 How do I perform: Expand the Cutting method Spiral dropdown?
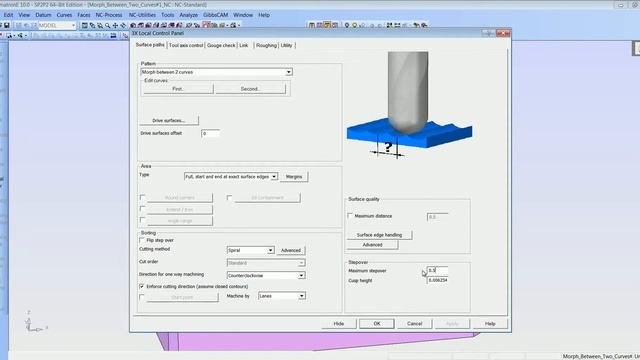270,250
